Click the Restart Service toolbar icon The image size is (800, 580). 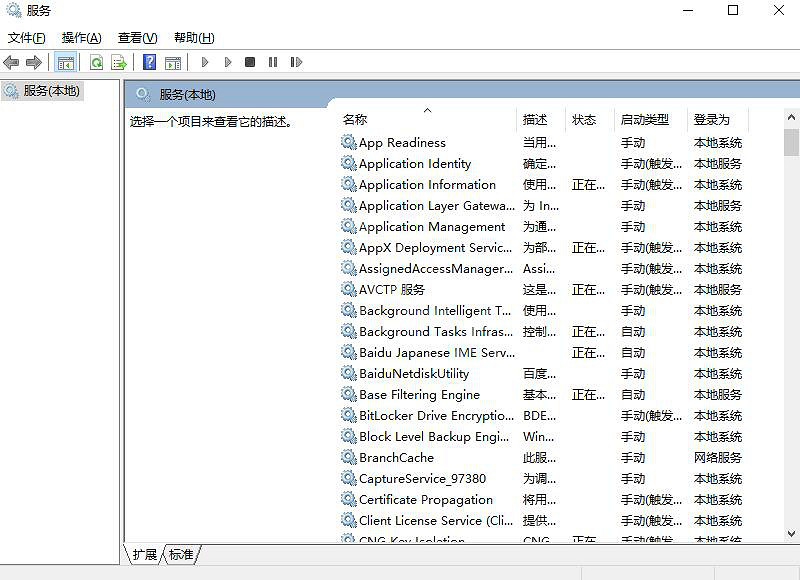point(296,62)
